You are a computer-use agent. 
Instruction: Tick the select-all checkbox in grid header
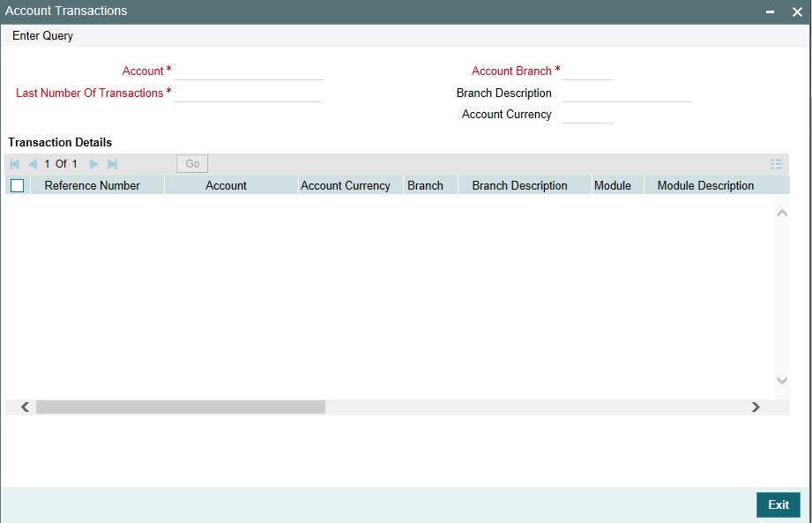pos(17,185)
